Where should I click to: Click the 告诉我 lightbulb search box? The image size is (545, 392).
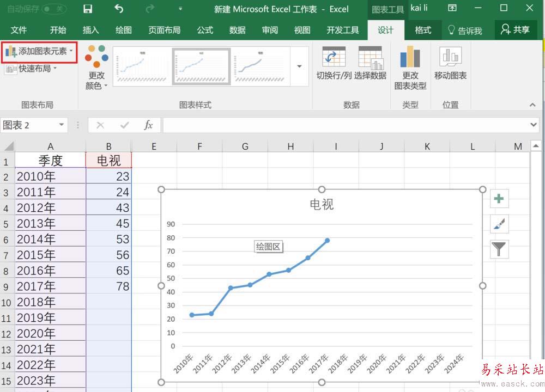465,30
